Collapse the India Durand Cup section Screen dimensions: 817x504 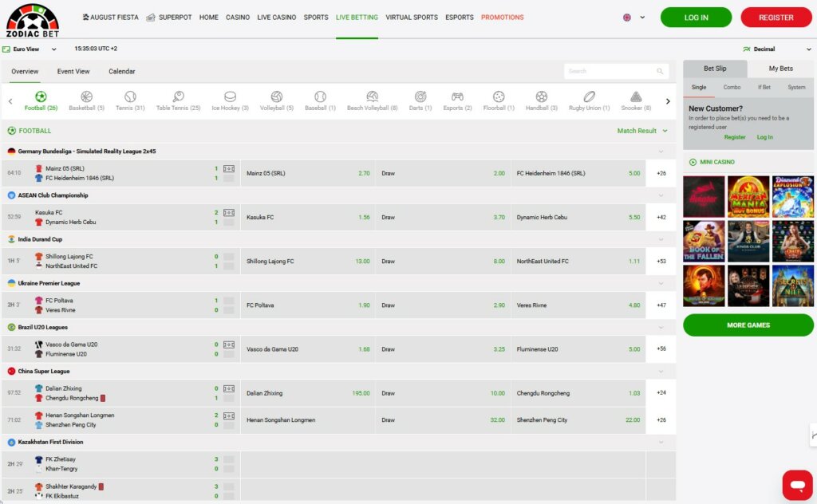tap(661, 239)
